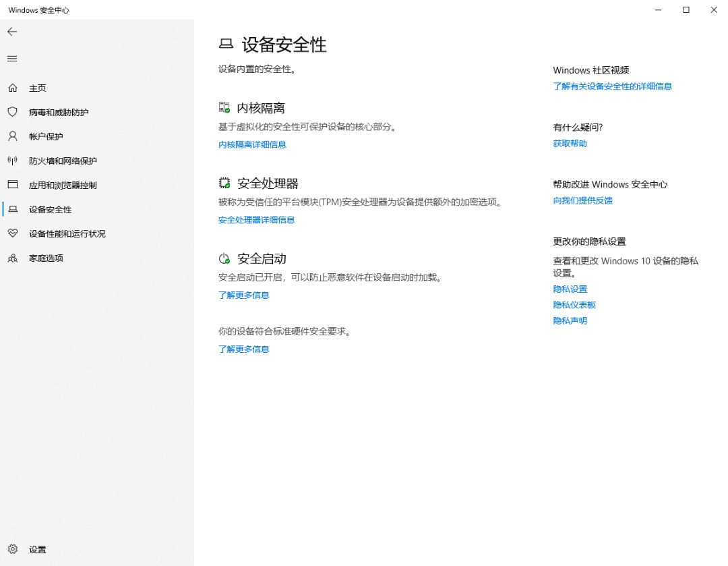
Task: Maximize the Windows 安全中心 window
Action: [686, 9]
